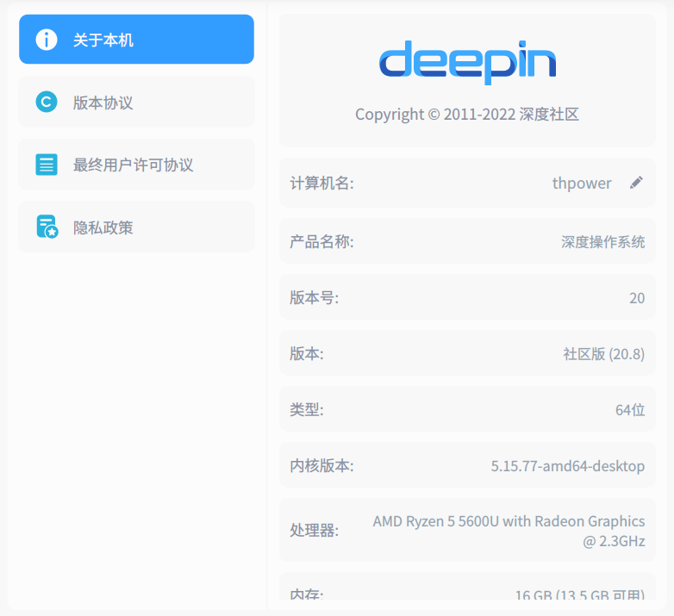Click the pencil icon to edit computer name
Screen dimensions: 674x616
pyautogui.click(x=636, y=183)
